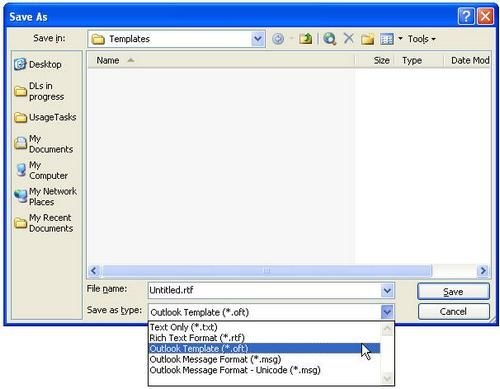The height and width of the screenshot is (389, 500).
Task: Open My Computer in places bar
Action: pyautogui.click(x=41, y=170)
